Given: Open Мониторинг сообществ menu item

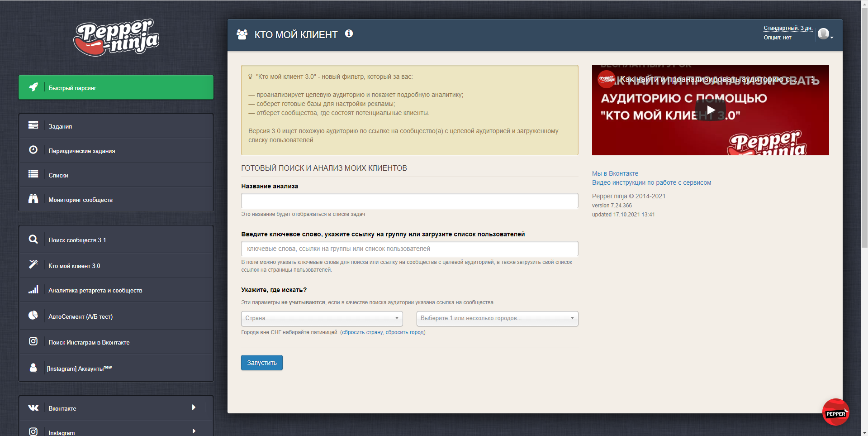Looking at the screenshot, I should 116,199.
